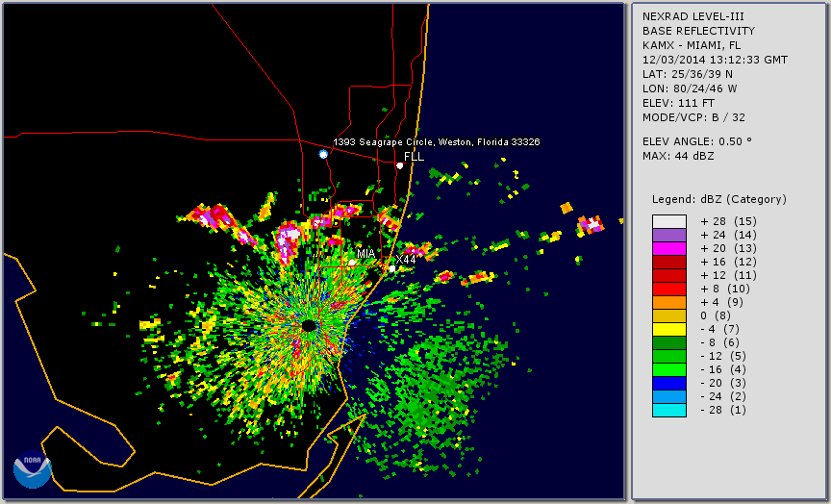Select the FLL airport marker dot

point(399,165)
